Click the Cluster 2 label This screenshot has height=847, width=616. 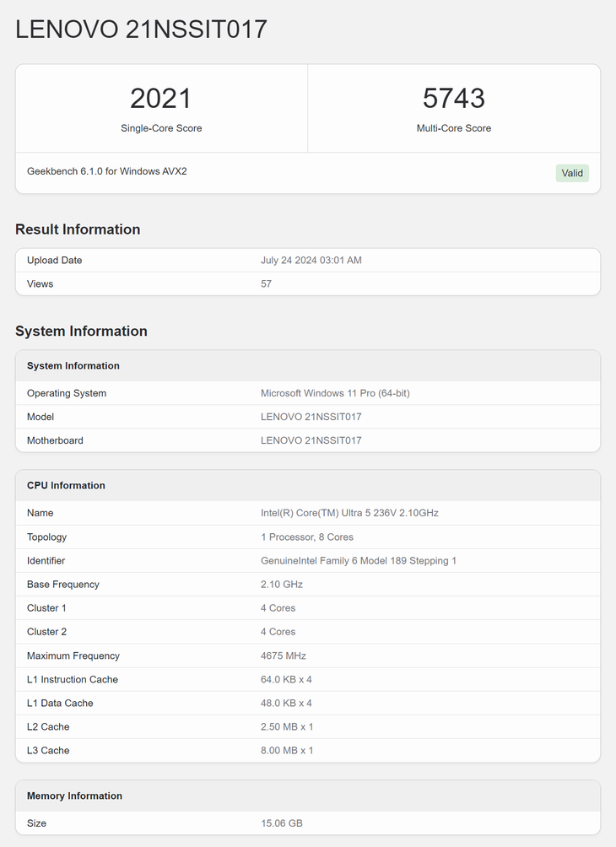[x=47, y=632]
